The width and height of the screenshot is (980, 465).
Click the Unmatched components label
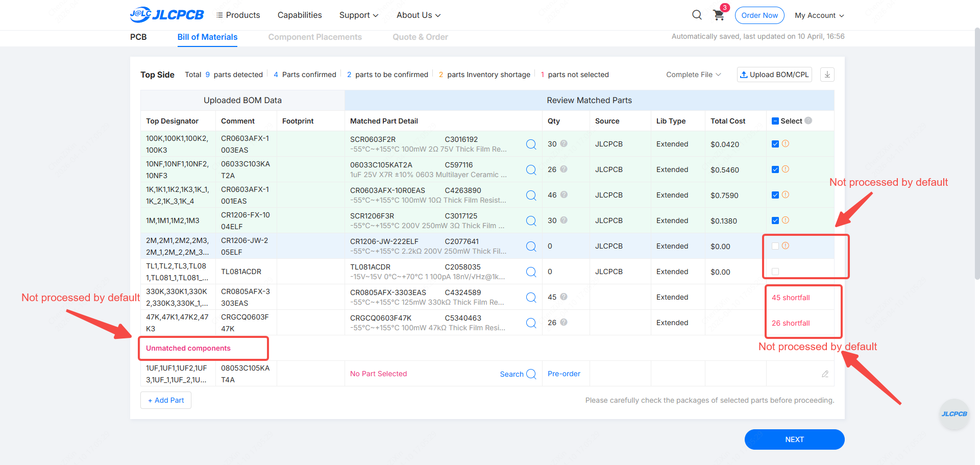(x=188, y=348)
